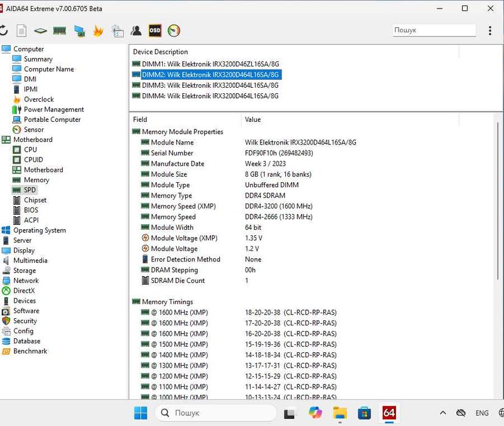Screen dimensions: 504x426
Task: Click the 18-20-20-38 timing value
Action: coord(291,312)
